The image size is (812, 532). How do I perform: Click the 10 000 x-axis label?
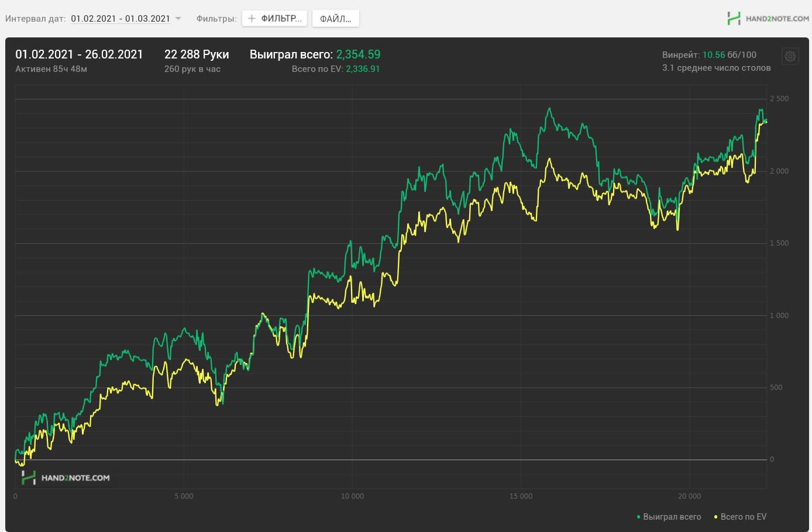(x=352, y=496)
